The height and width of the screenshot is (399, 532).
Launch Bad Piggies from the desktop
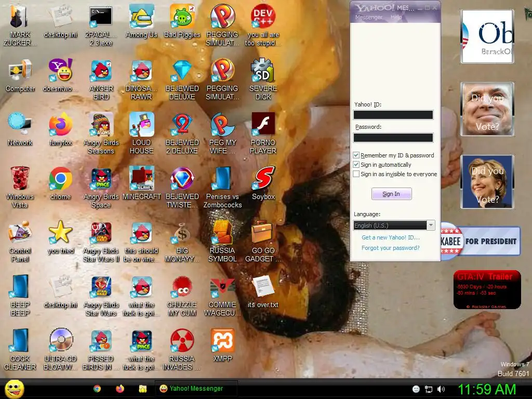(182, 22)
